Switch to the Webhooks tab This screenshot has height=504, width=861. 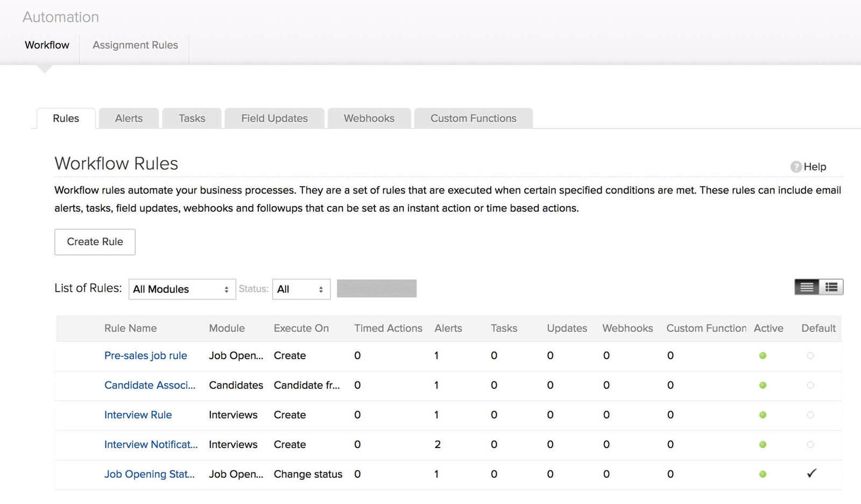tap(369, 118)
